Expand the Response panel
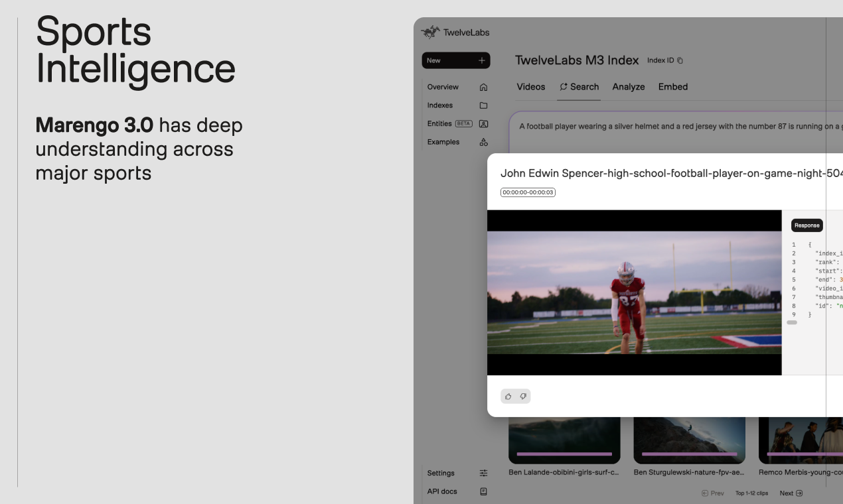 [x=806, y=225]
